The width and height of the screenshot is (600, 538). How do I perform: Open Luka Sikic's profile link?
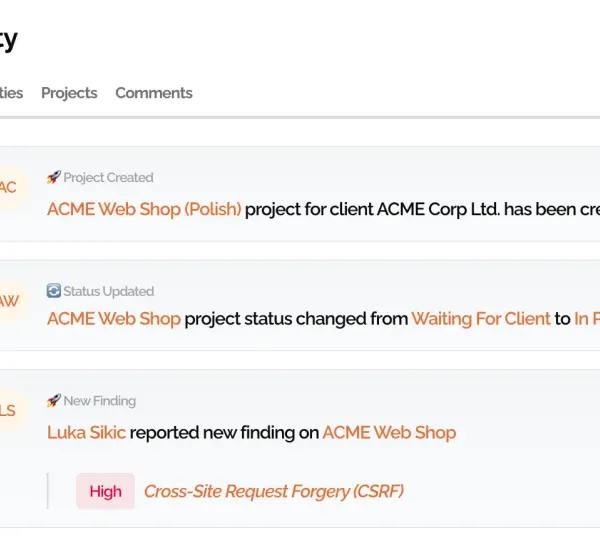pos(86,433)
